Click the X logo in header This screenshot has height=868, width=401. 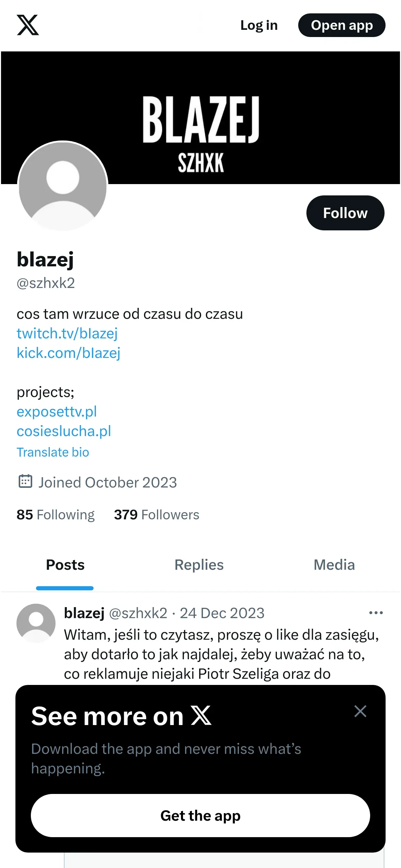point(28,25)
